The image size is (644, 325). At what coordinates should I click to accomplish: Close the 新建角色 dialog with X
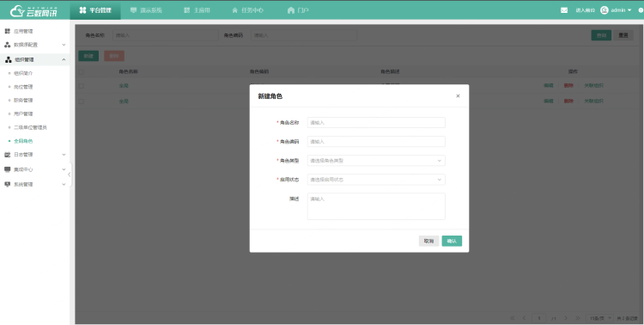tap(458, 95)
